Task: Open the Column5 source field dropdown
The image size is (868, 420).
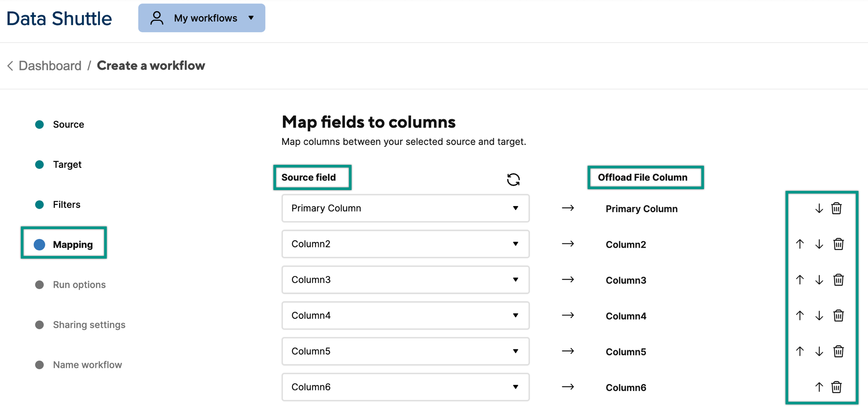Action: 405,351
